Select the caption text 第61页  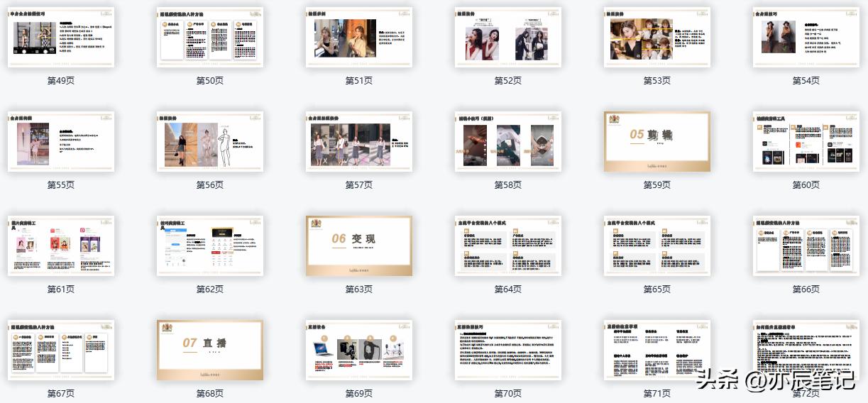pyautogui.click(x=61, y=289)
